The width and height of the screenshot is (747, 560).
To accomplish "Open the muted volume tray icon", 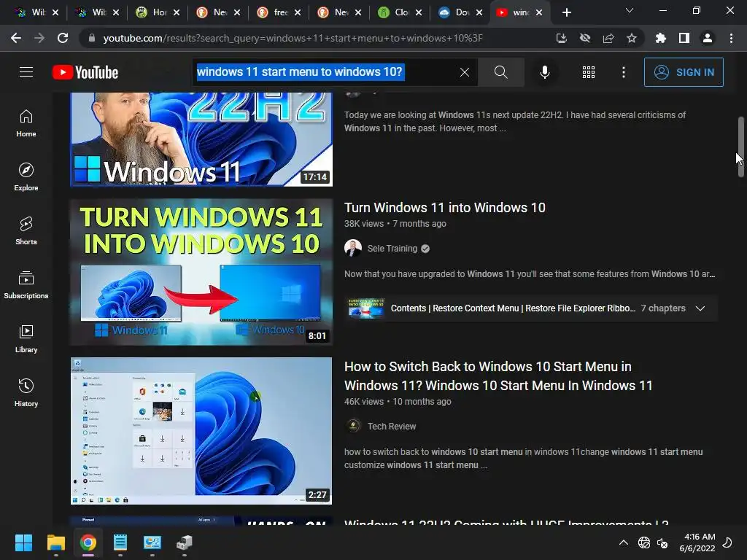I will click(x=662, y=542).
